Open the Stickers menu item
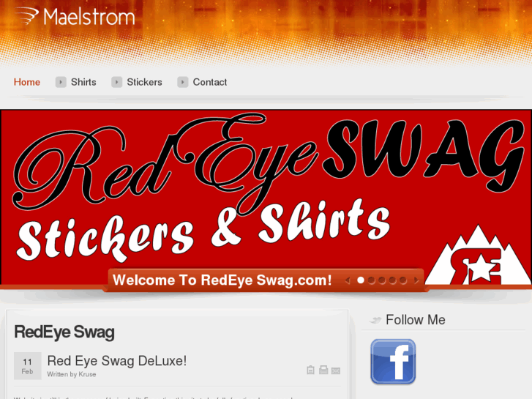 coord(145,82)
